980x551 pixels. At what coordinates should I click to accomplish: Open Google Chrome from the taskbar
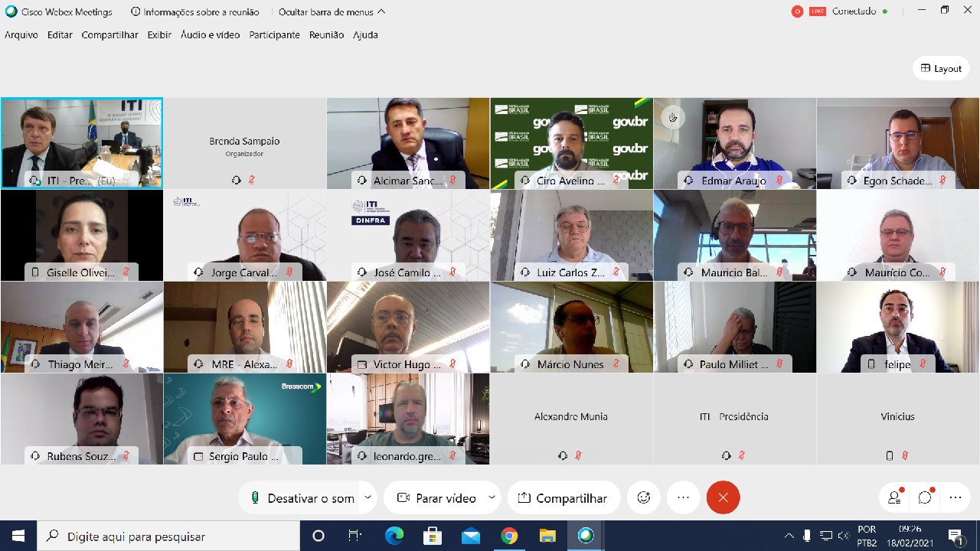point(509,536)
